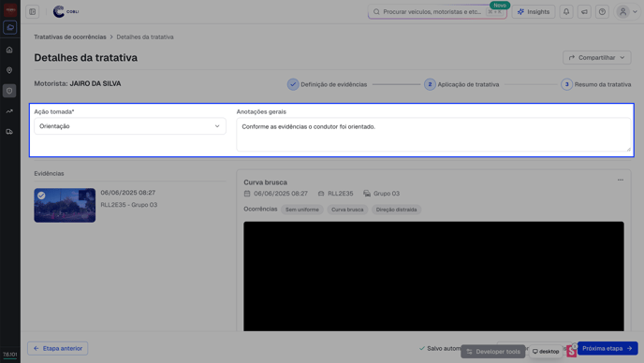This screenshot has height=363, width=644.
Task: Click the desktop viewport button
Action: point(546,352)
